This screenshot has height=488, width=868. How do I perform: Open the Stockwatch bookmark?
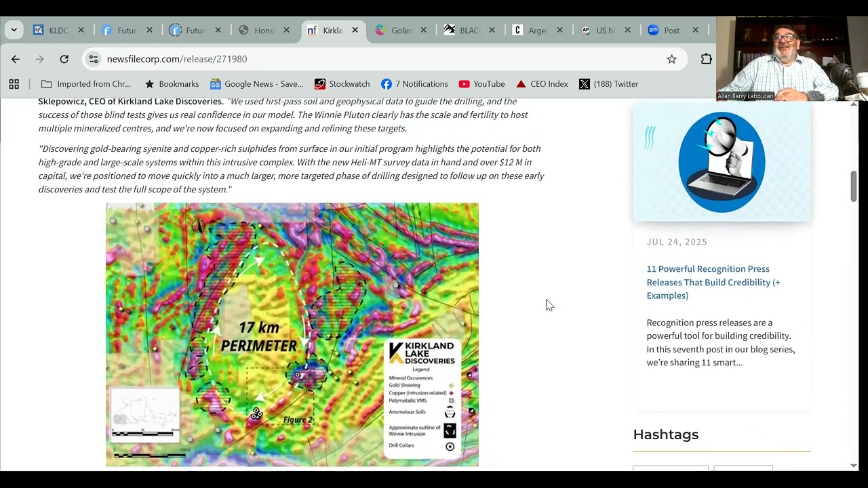click(x=342, y=84)
